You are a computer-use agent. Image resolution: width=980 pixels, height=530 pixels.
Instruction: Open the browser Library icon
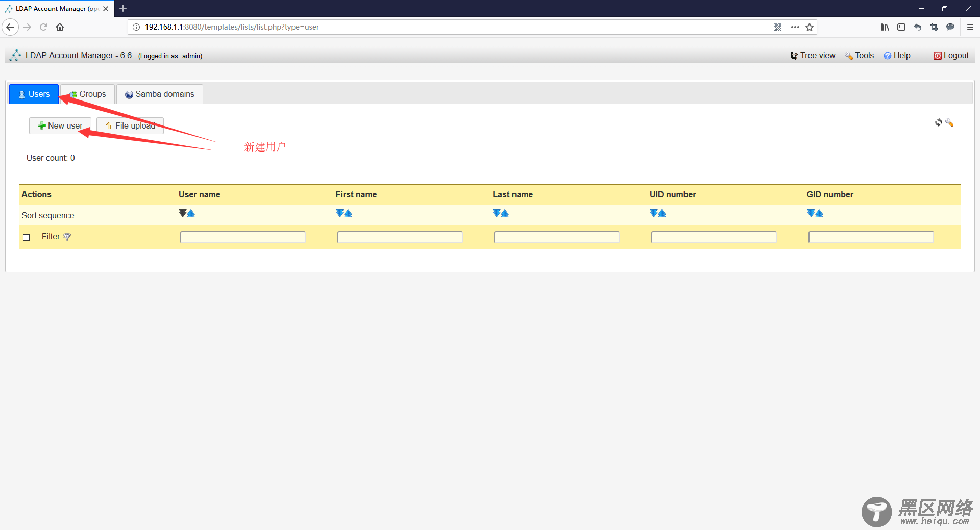[x=885, y=27]
